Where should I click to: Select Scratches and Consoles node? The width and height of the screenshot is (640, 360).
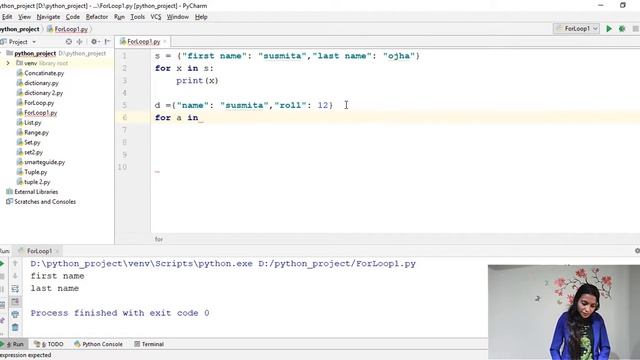(x=45, y=202)
